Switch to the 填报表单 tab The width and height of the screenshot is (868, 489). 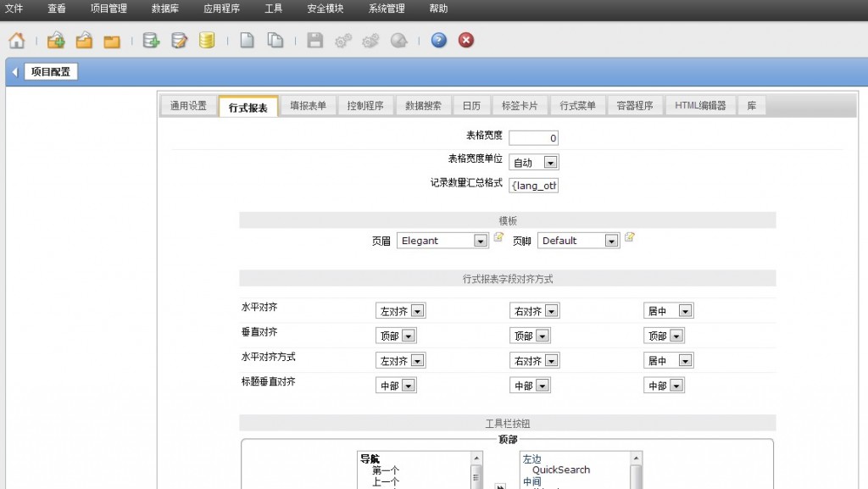click(x=309, y=106)
